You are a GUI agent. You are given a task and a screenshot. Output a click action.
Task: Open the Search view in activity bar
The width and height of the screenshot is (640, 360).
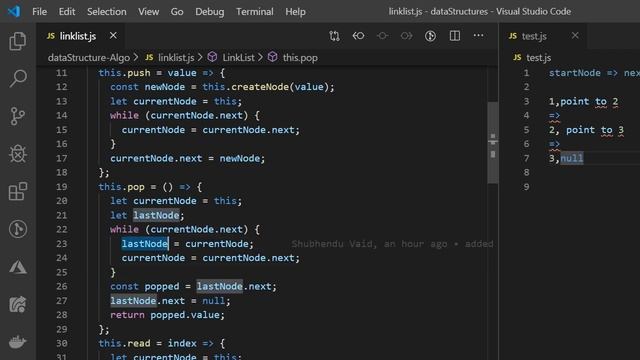point(18,78)
